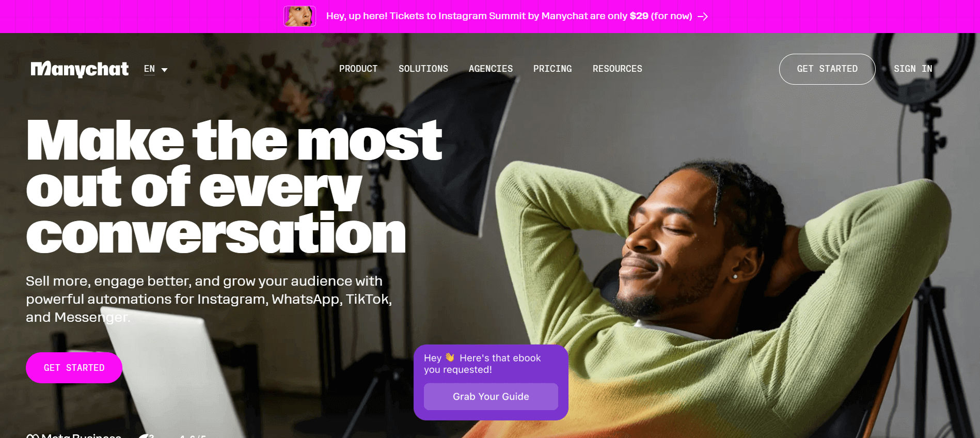Open the PRODUCT menu
Image resolution: width=980 pixels, height=438 pixels.
(358, 69)
